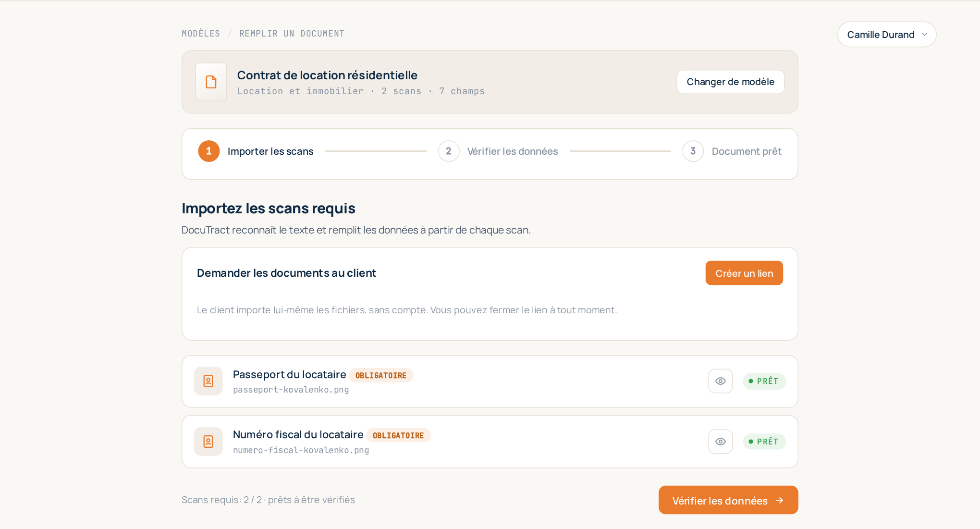Click the Obligatoire tag beside Passeport du locataire
Image resolution: width=980 pixels, height=529 pixels.
point(381,375)
